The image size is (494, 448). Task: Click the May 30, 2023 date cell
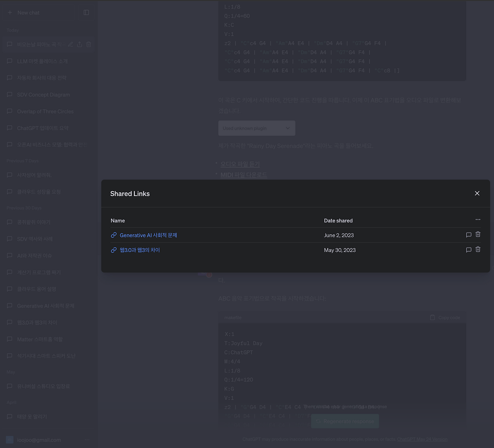pyautogui.click(x=340, y=250)
